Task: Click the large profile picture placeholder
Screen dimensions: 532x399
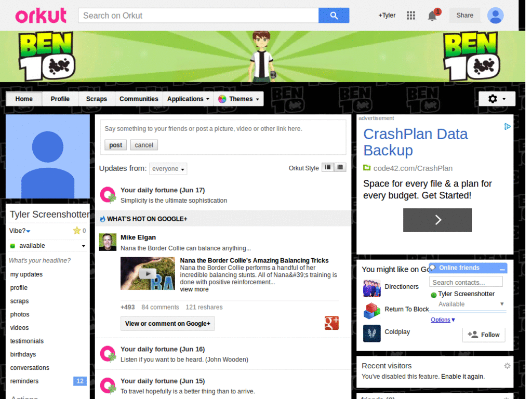Action: coord(48,156)
